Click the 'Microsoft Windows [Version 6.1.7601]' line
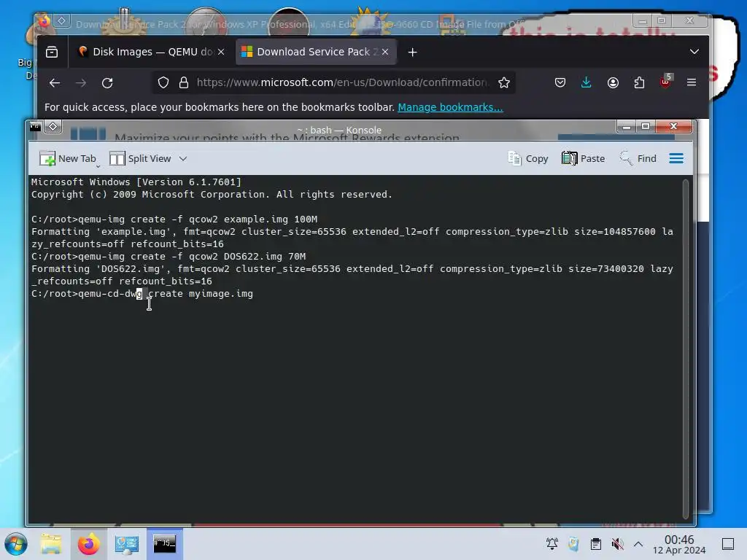 point(136,182)
